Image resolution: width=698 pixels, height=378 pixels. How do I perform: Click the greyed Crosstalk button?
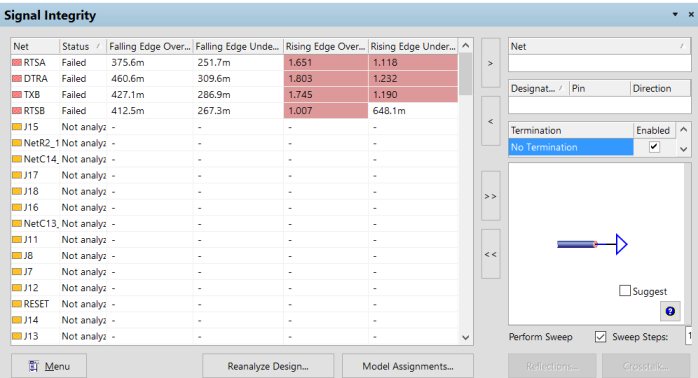coord(645,366)
